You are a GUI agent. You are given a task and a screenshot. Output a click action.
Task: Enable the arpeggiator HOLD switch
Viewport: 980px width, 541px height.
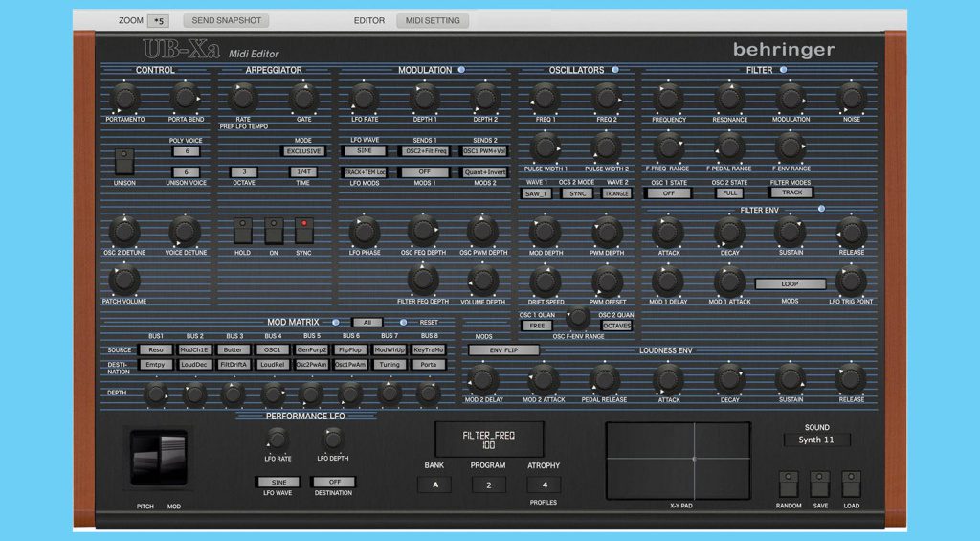242,231
